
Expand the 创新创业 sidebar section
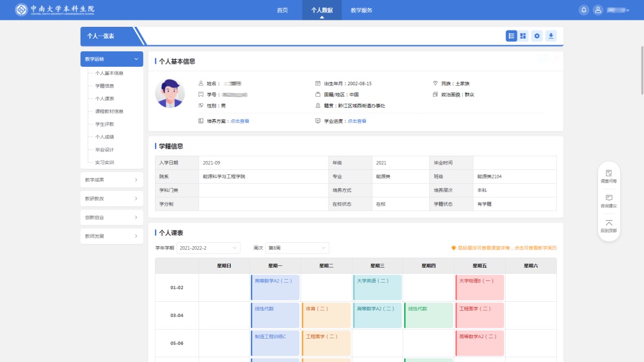click(112, 218)
